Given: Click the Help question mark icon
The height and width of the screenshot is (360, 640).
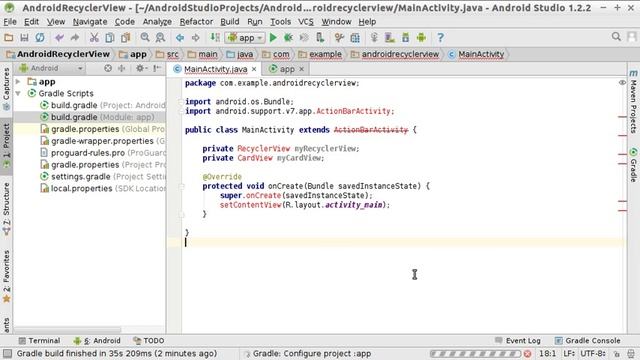Looking at the screenshot, I should pos(440,38).
